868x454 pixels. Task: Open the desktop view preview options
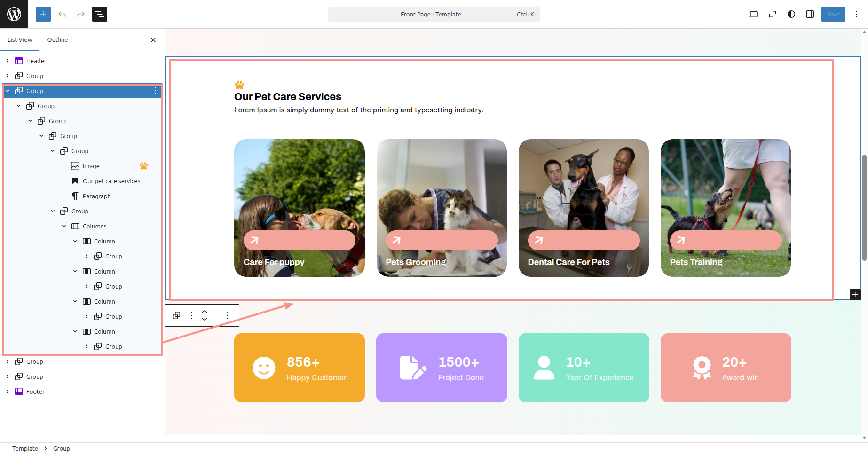click(754, 14)
